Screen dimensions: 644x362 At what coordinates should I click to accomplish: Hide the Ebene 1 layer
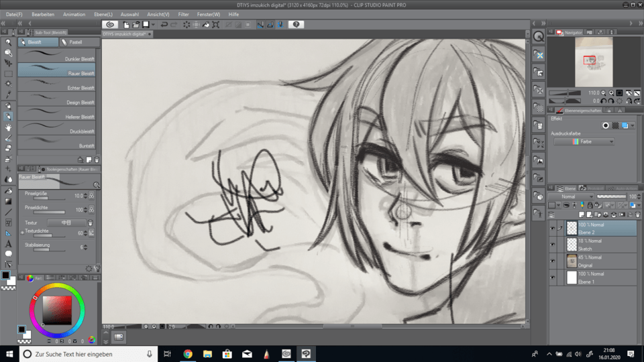(552, 278)
